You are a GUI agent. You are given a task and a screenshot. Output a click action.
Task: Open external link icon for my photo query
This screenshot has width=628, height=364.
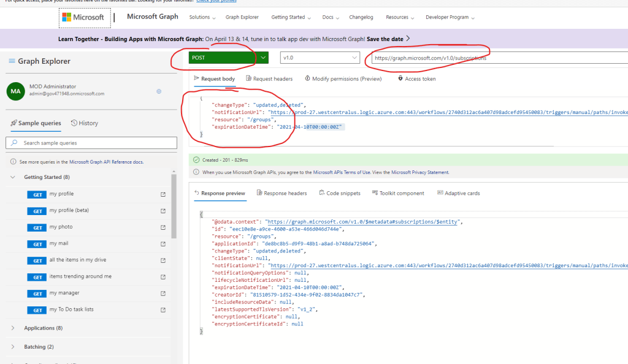163,227
